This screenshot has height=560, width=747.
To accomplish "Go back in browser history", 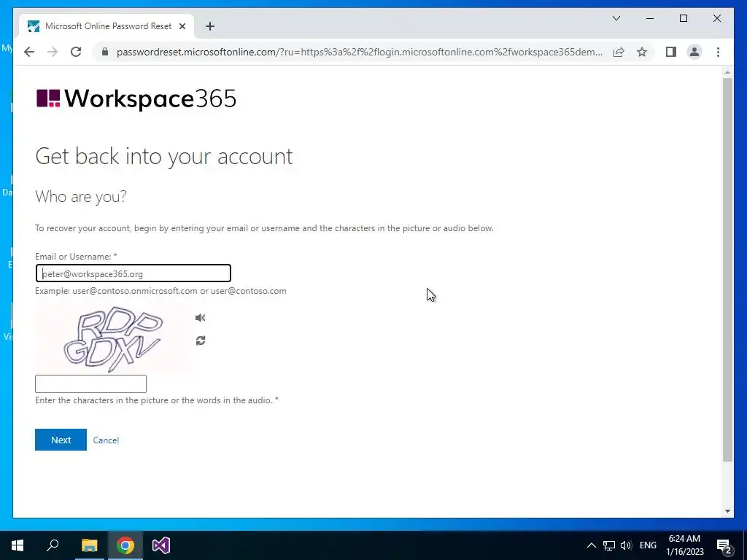I will click(29, 52).
